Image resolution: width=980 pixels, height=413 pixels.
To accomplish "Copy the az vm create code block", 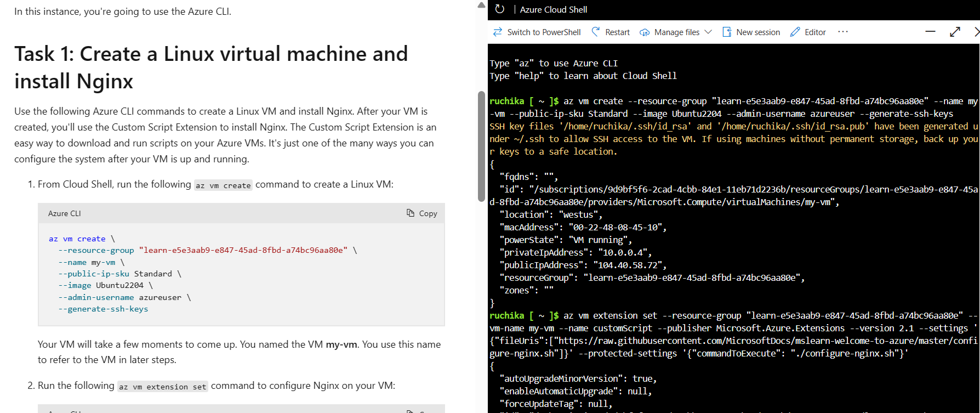I will click(x=422, y=213).
